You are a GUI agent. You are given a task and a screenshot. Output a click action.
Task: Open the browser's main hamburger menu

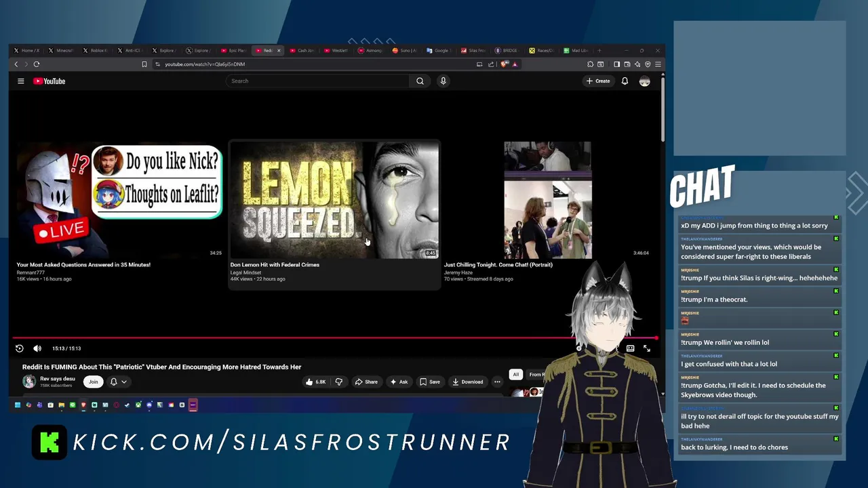658,64
